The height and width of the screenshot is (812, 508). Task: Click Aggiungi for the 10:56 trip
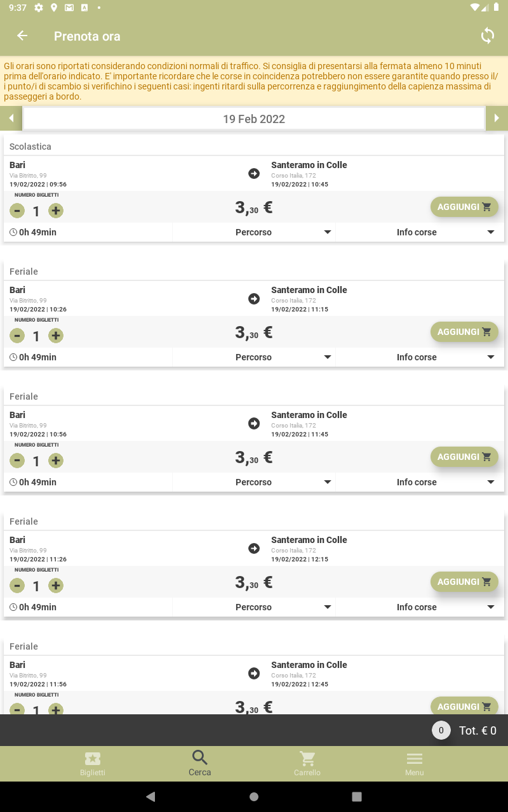464,457
